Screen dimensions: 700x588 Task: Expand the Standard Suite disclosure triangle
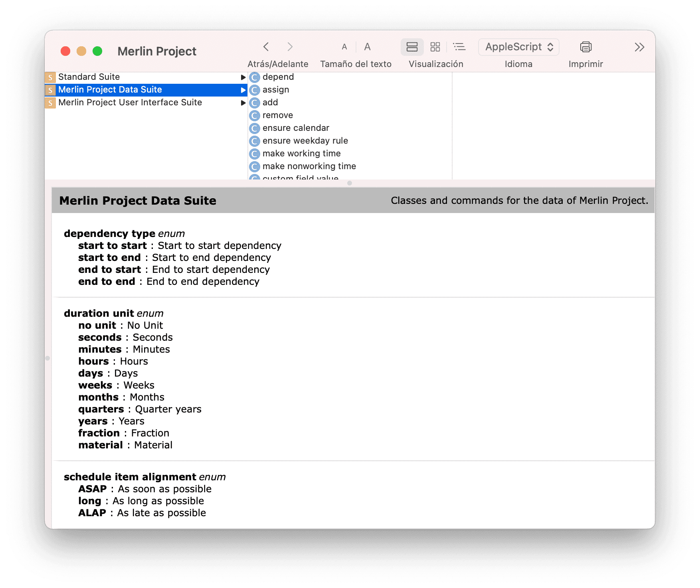tap(243, 77)
